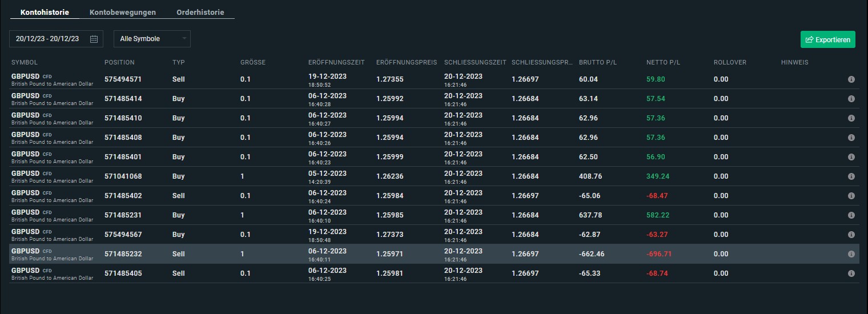Image resolution: width=868 pixels, height=314 pixels.
Task: Sort by the SYMBOL column header
Action: tap(25, 62)
